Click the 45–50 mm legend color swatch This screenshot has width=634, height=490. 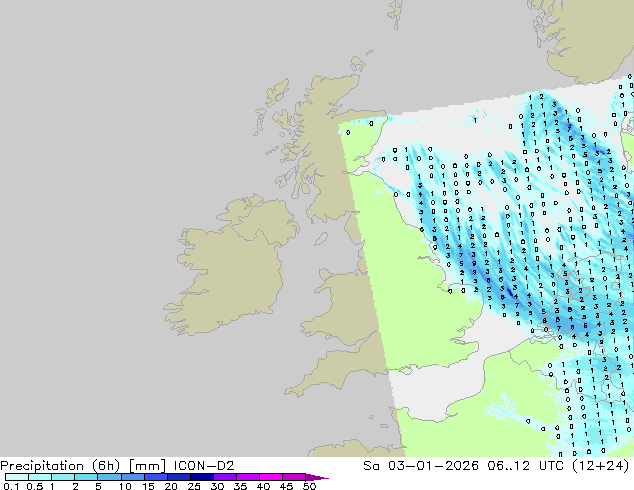point(294,477)
